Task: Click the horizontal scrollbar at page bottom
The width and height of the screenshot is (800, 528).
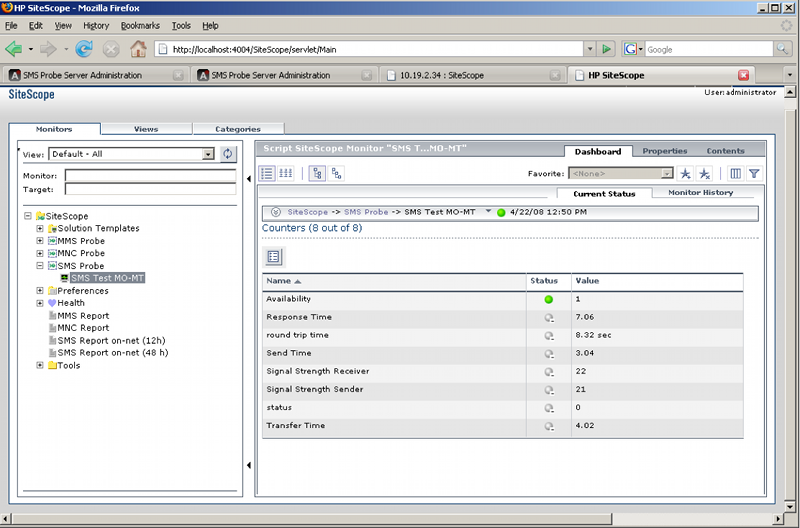Action: [310, 519]
